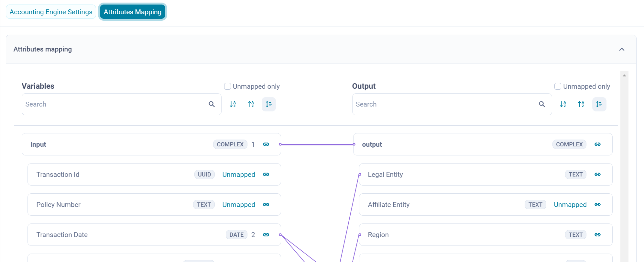Click link icon on Legal Entity row

(x=597, y=175)
